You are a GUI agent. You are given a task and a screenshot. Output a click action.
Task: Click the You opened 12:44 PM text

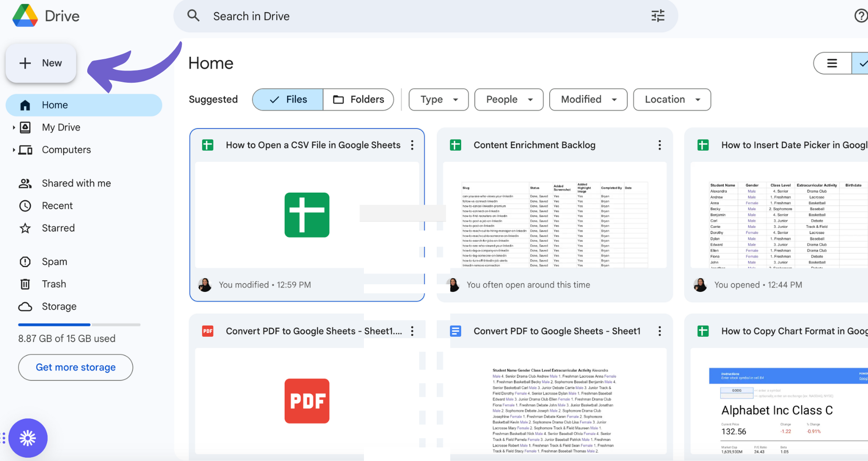pyautogui.click(x=758, y=285)
